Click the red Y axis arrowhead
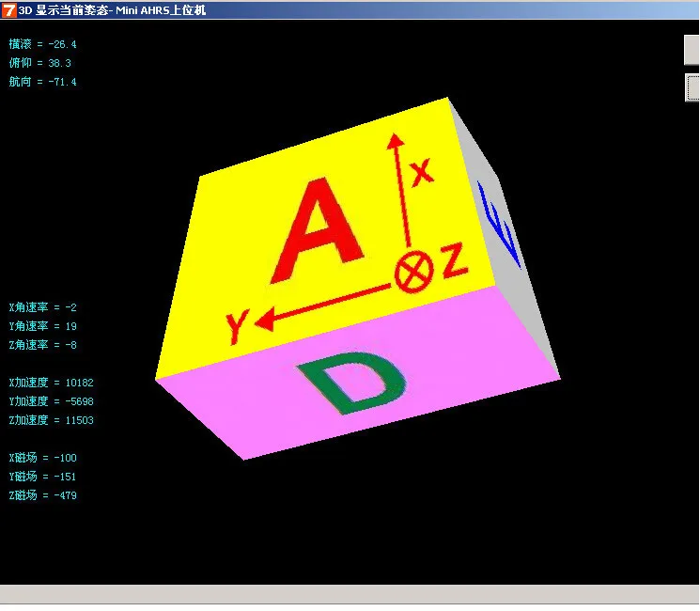This screenshot has width=700, height=611. click(x=265, y=321)
